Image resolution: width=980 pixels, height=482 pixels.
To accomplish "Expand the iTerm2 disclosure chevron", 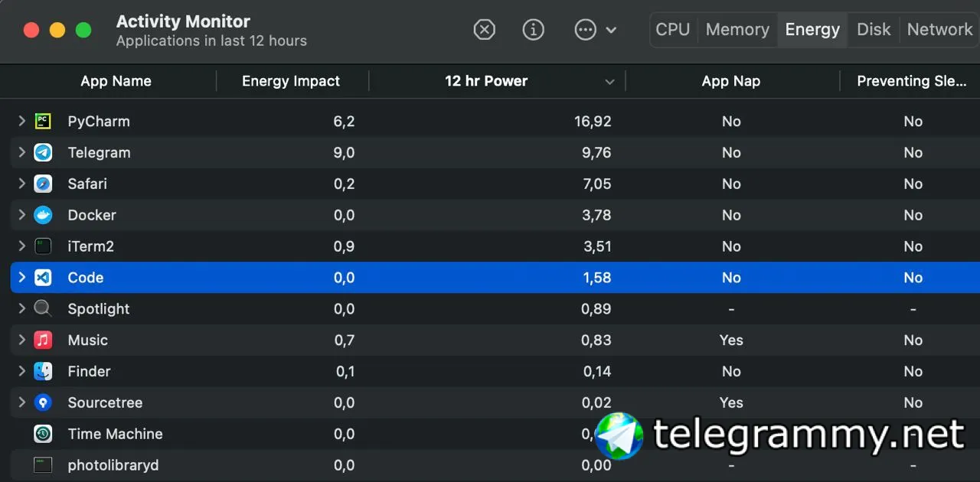I will 21,246.
